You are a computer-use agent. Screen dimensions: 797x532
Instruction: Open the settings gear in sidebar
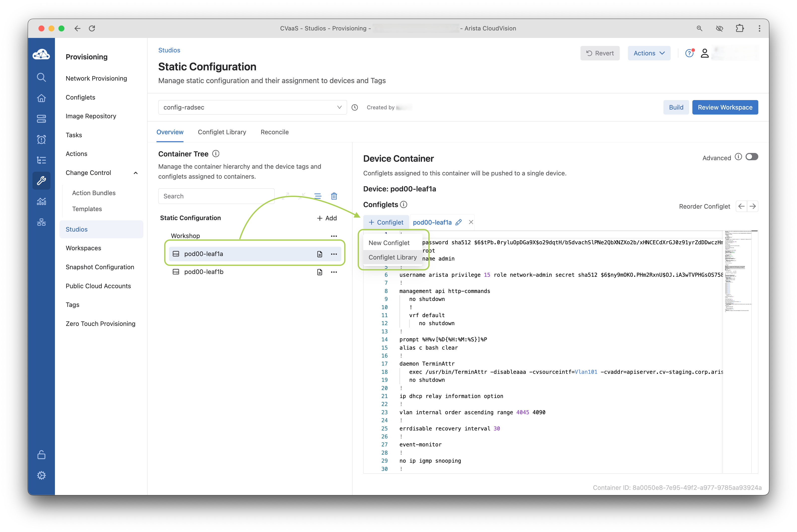click(x=41, y=475)
